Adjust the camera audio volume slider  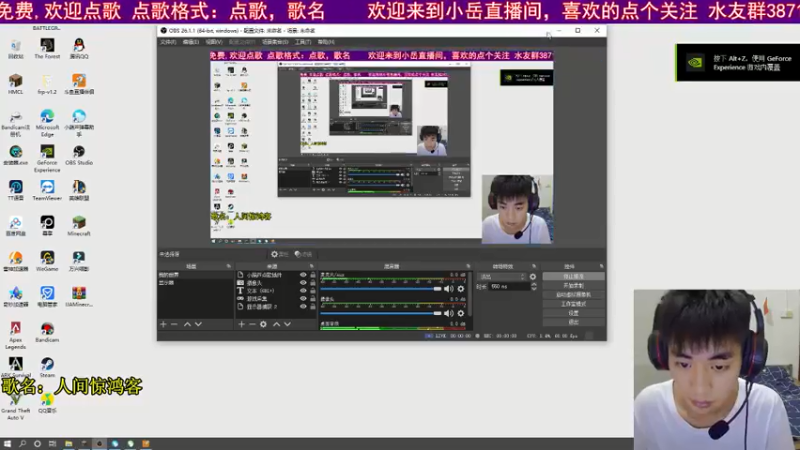(381, 313)
